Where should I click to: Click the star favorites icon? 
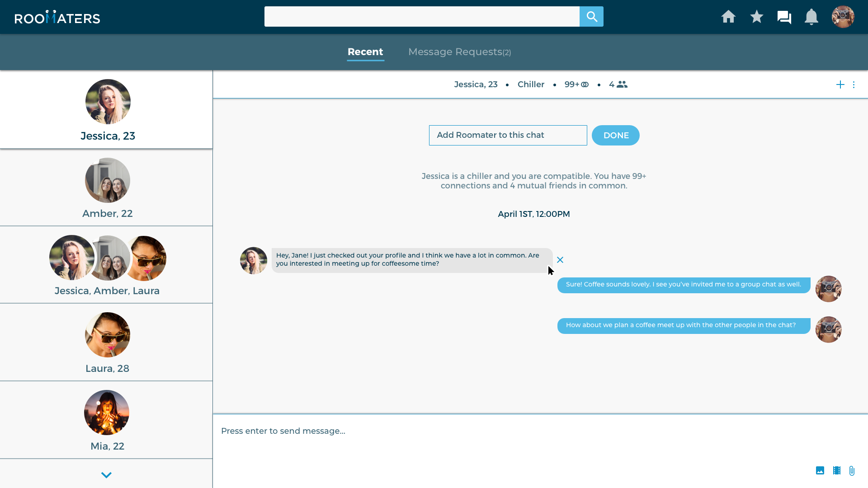click(756, 17)
